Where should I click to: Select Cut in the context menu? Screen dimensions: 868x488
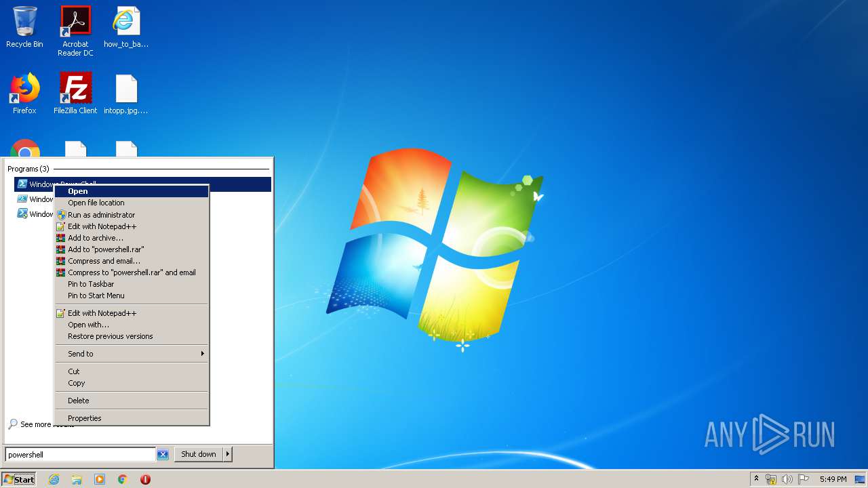click(x=132, y=371)
